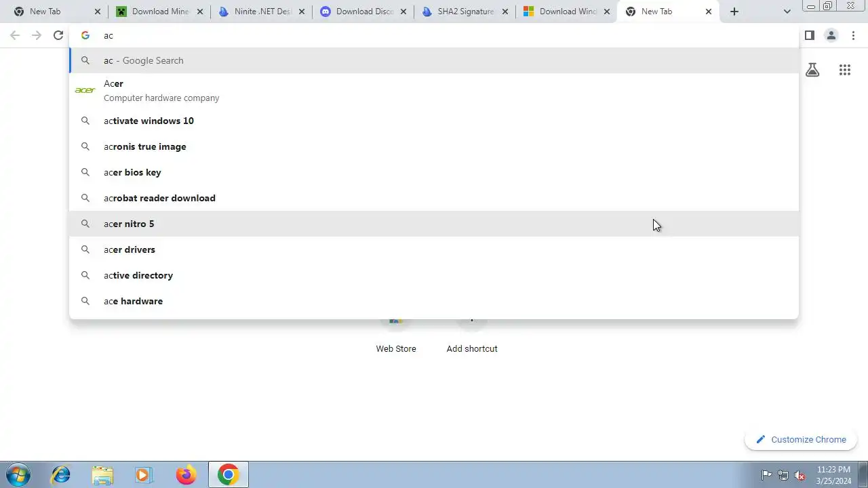Click the address bar containing 'ac'
Viewport: 868px width, 488px height.
point(434,35)
